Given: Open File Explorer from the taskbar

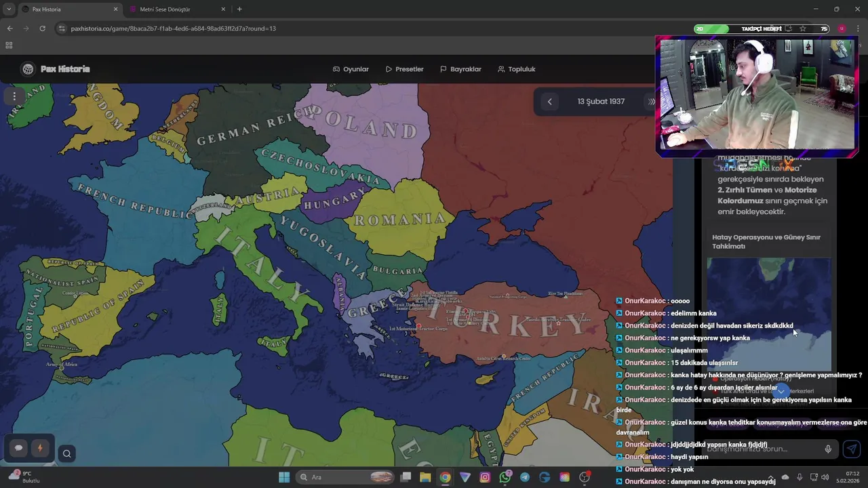Looking at the screenshot, I should (x=425, y=477).
